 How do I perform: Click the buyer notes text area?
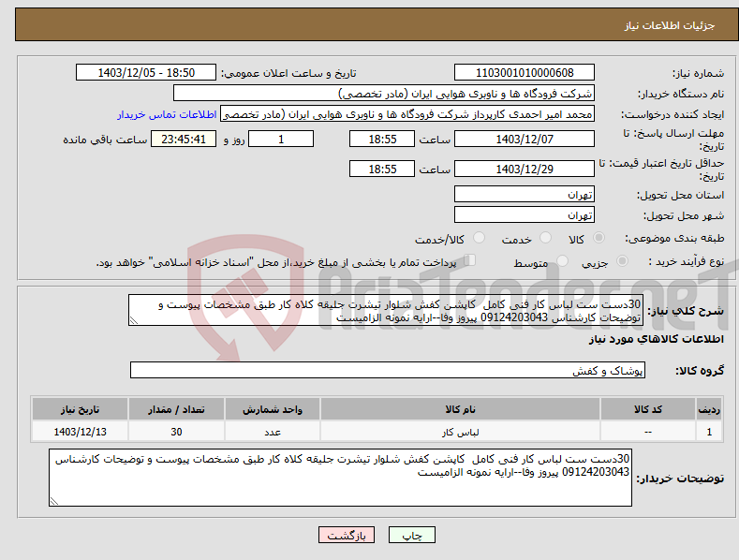coord(340,478)
